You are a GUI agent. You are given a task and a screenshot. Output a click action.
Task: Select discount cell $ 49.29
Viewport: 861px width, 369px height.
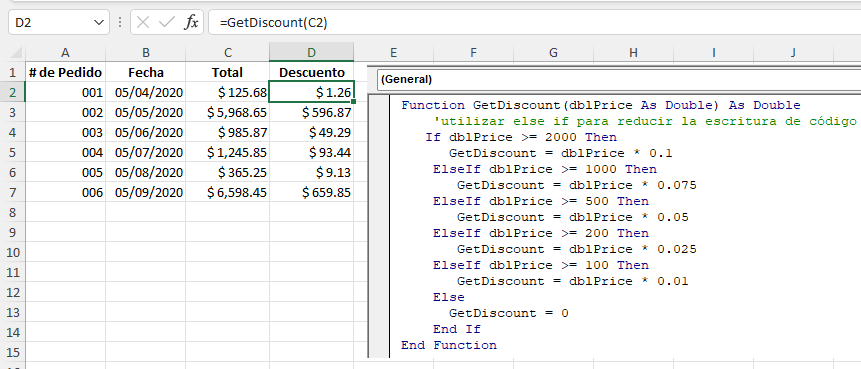[x=311, y=132]
